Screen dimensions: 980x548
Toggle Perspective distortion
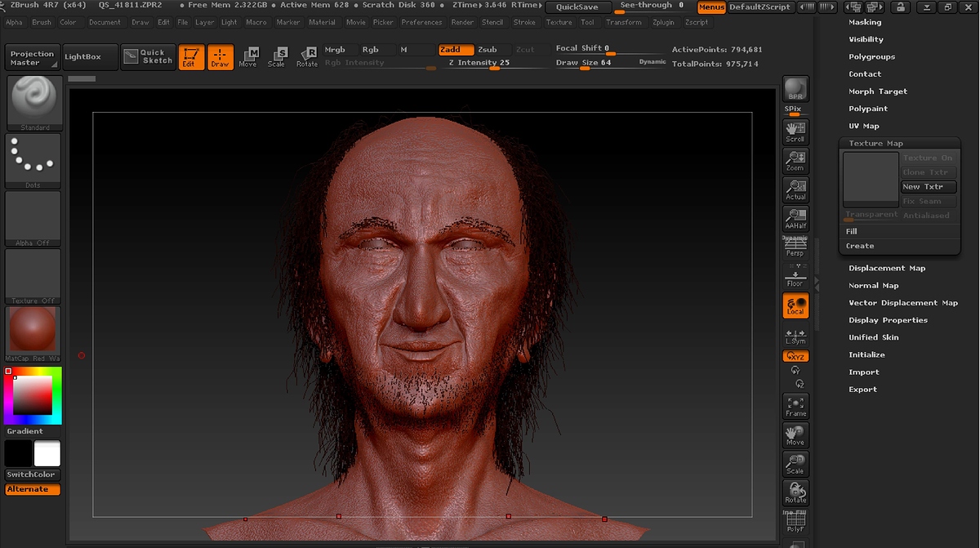(795, 248)
